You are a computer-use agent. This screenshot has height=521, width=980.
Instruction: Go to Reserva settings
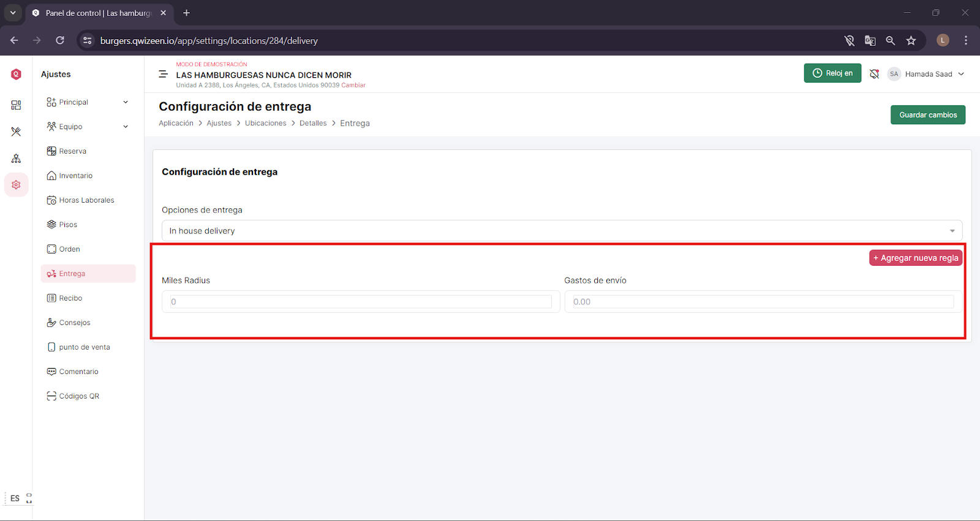pos(73,151)
